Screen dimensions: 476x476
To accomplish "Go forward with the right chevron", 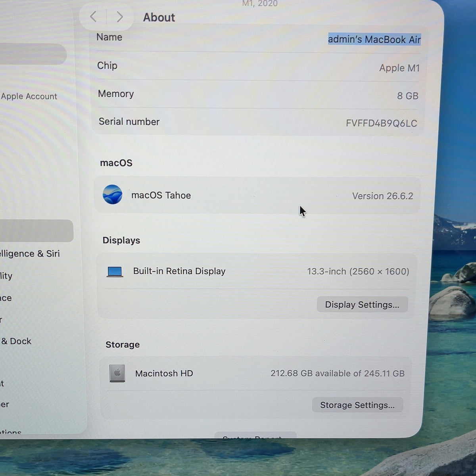I will tap(119, 17).
